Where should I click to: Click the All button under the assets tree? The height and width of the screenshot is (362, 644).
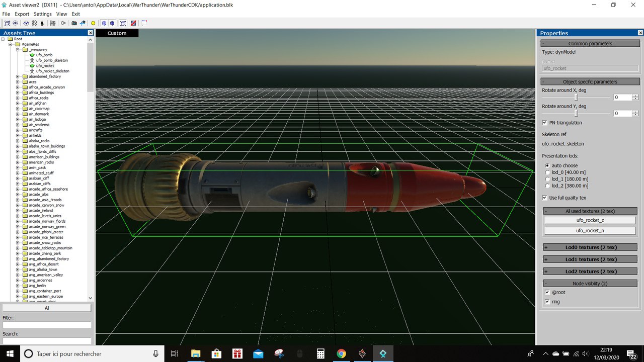tap(47, 308)
